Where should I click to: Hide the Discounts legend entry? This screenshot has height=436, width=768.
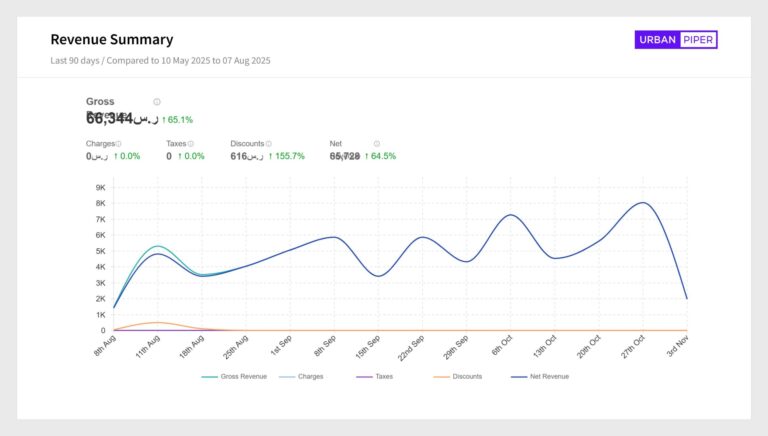pyautogui.click(x=457, y=377)
